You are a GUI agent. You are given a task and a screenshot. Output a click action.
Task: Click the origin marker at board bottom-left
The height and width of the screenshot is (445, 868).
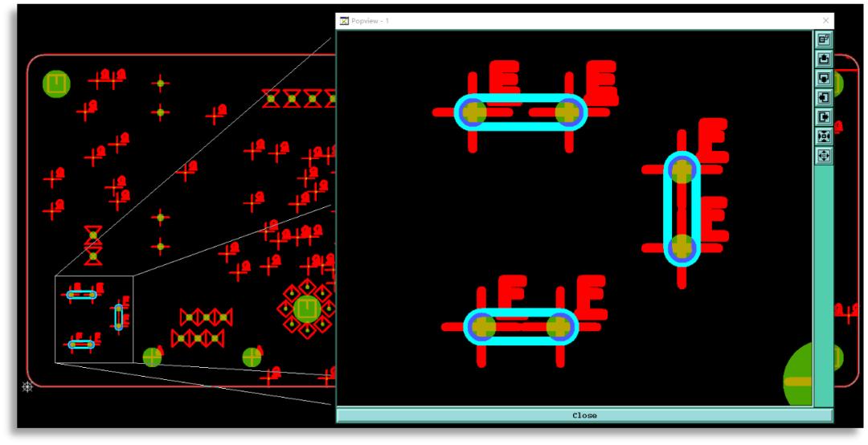27,387
